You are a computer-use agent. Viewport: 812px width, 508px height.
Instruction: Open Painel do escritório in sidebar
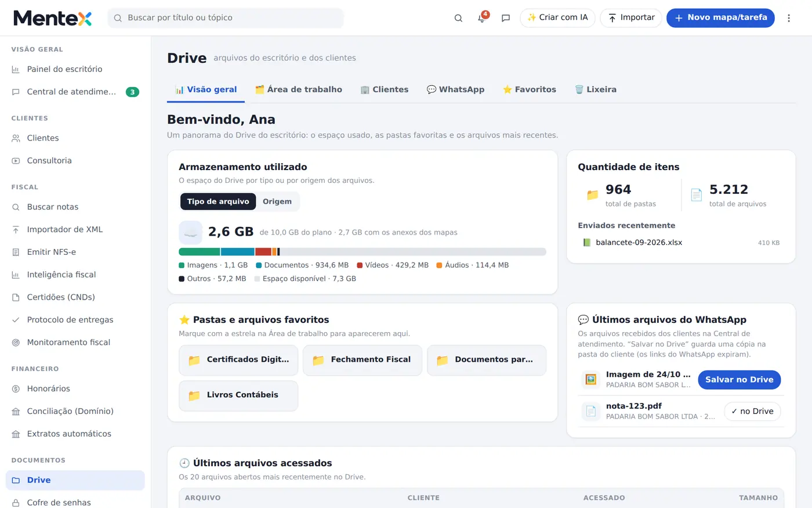pyautogui.click(x=75, y=69)
